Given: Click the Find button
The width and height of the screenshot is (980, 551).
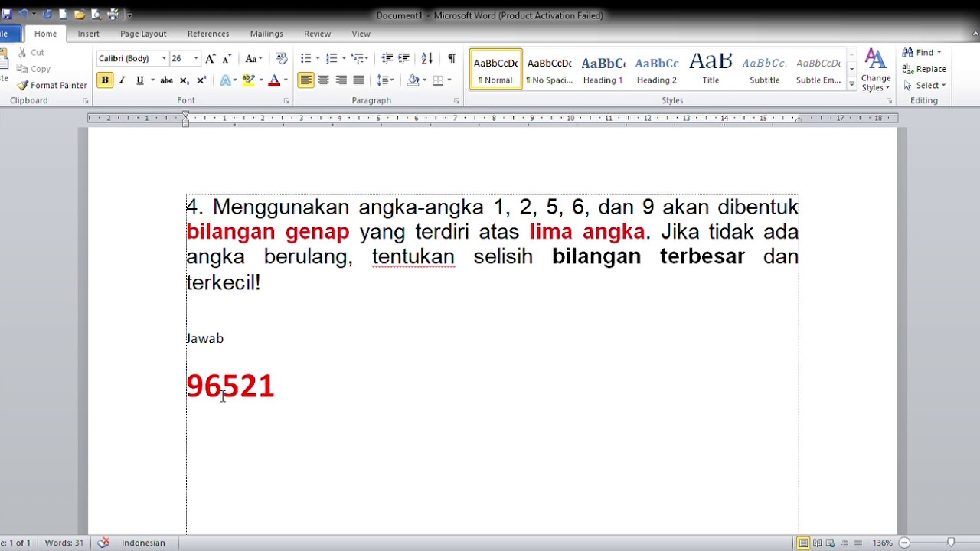Looking at the screenshot, I should (x=922, y=52).
